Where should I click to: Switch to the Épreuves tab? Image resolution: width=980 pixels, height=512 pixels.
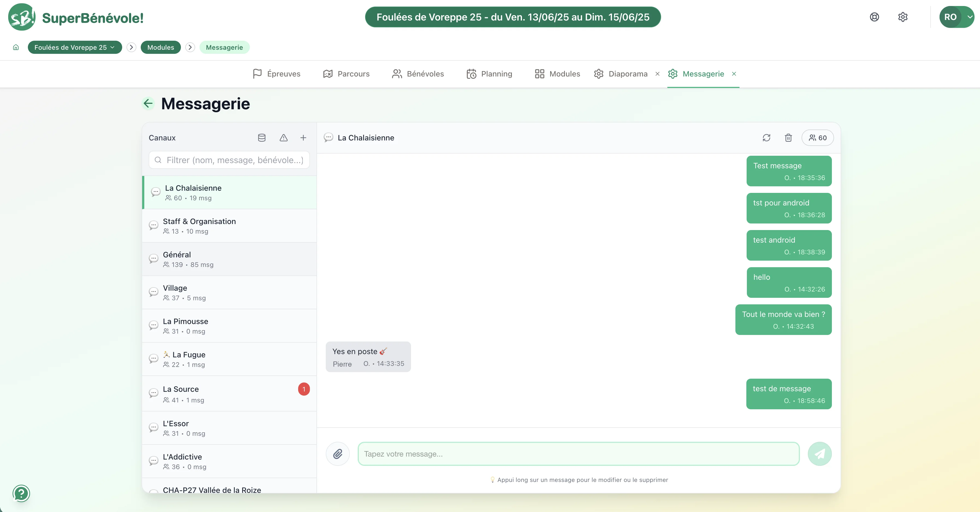(x=277, y=73)
